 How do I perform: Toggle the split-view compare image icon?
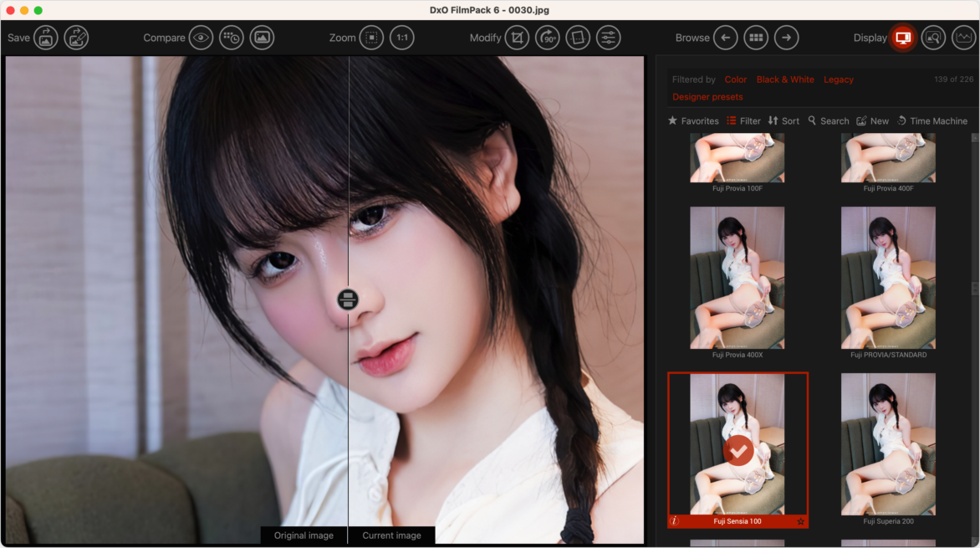[x=262, y=38]
